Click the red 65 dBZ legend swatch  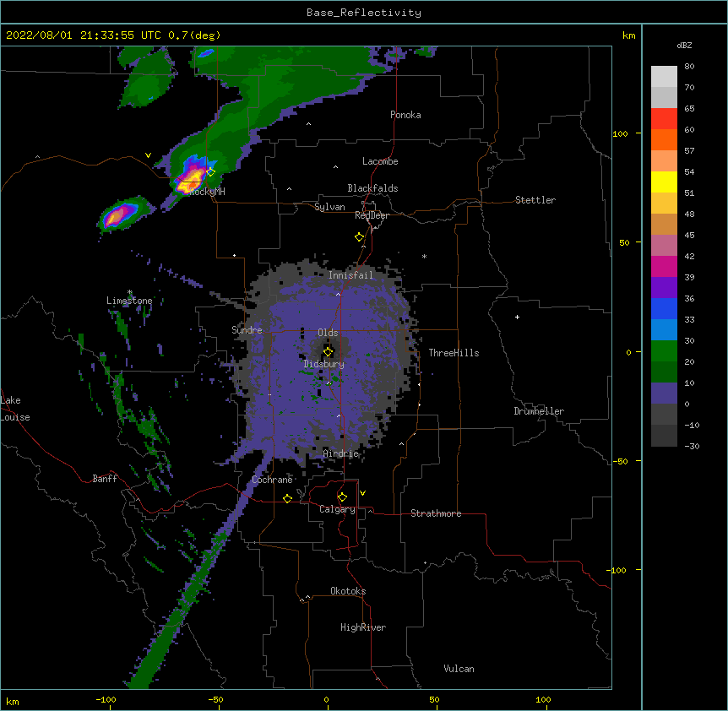coord(664,118)
